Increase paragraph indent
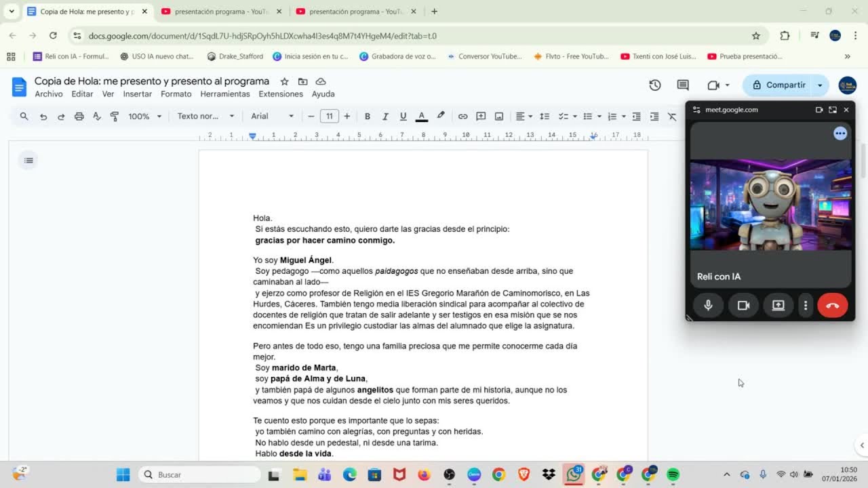Image resolution: width=868 pixels, height=488 pixels. click(x=654, y=117)
